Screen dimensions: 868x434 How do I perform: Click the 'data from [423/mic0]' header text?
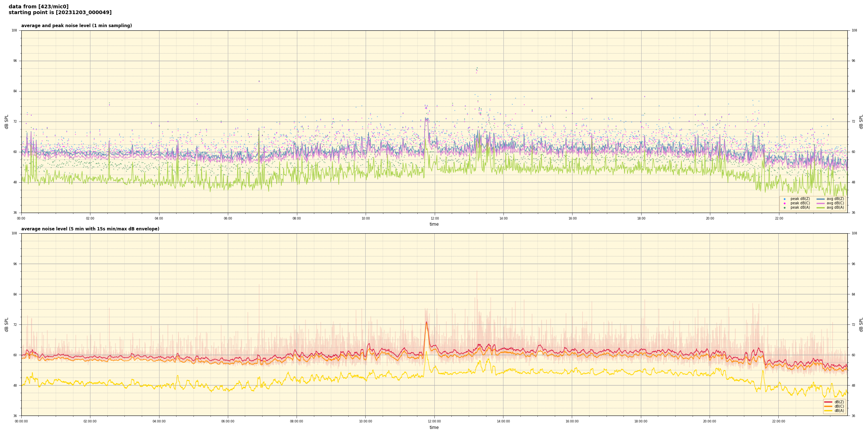point(39,7)
